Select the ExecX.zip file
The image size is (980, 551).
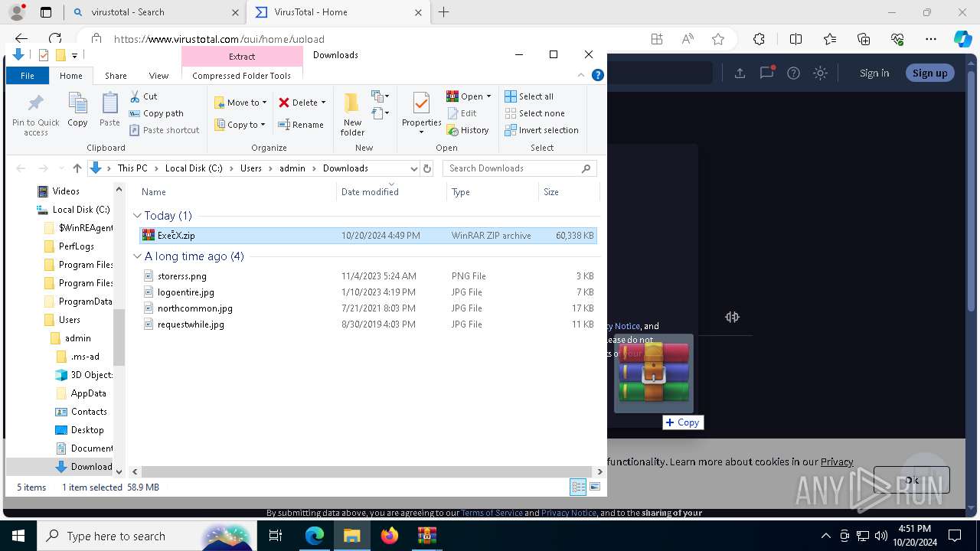tap(368, 236)
